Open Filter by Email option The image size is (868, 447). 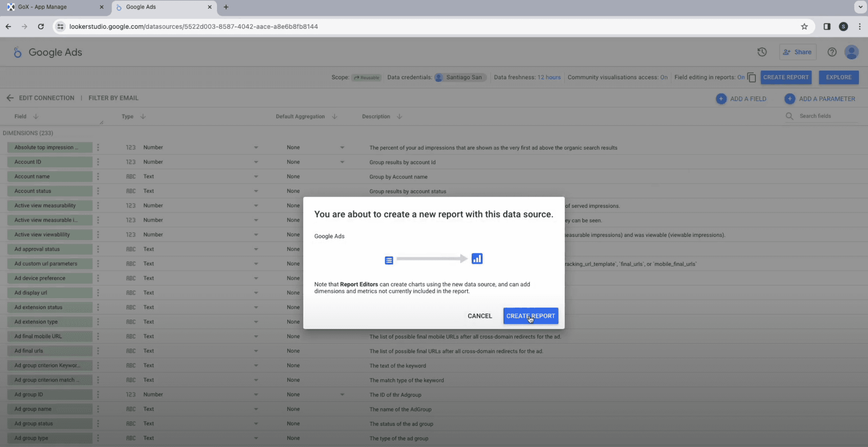tap(113, 98)
